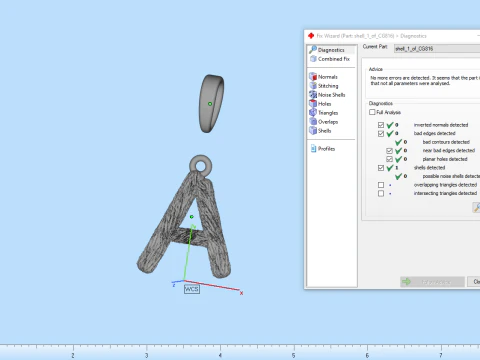
Task: Click the 'Current Part' label
Action: click(x=375, y=46)
